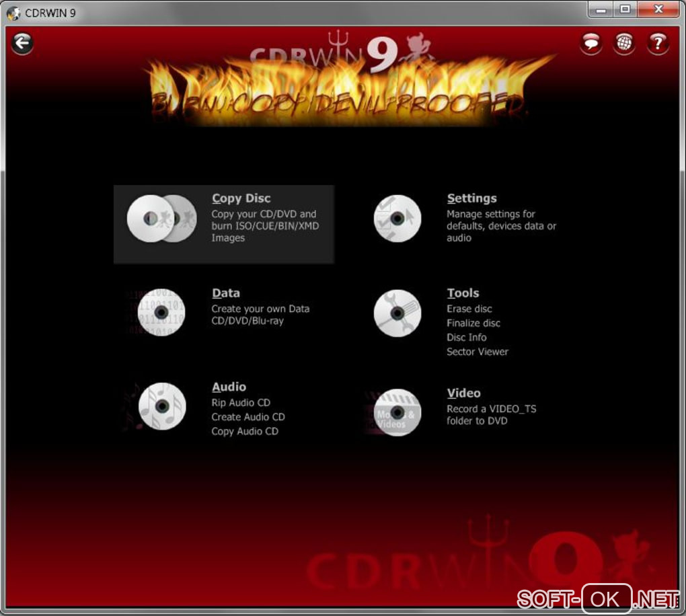Open the Audio heading

click(229, 387)
